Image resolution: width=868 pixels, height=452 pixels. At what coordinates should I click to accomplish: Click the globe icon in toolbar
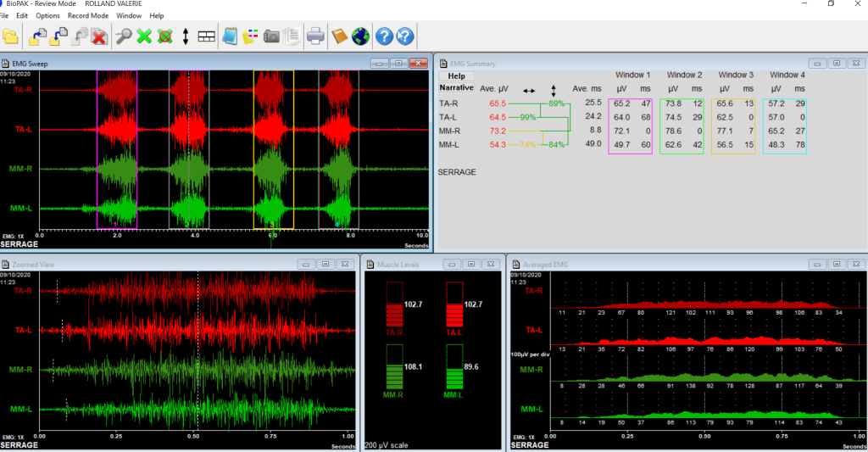(x=360, y=36)
